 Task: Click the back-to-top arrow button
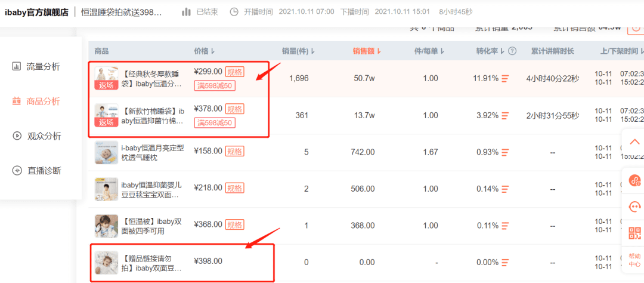coord(634,141)
